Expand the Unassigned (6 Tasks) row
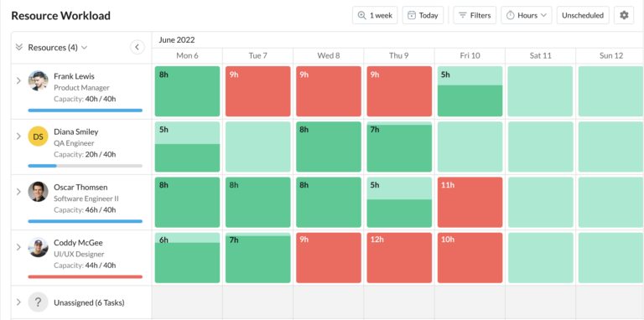 (x=18, y=302)
